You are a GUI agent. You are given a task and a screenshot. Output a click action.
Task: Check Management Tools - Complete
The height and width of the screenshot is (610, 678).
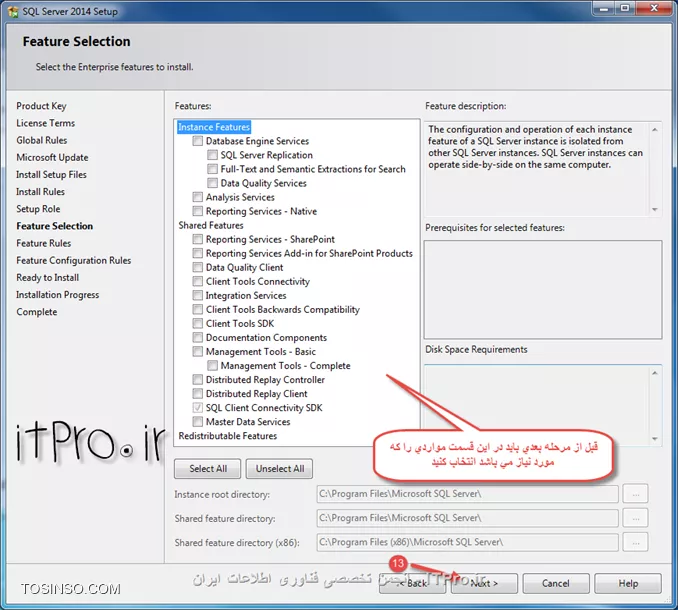pos(212,366)
